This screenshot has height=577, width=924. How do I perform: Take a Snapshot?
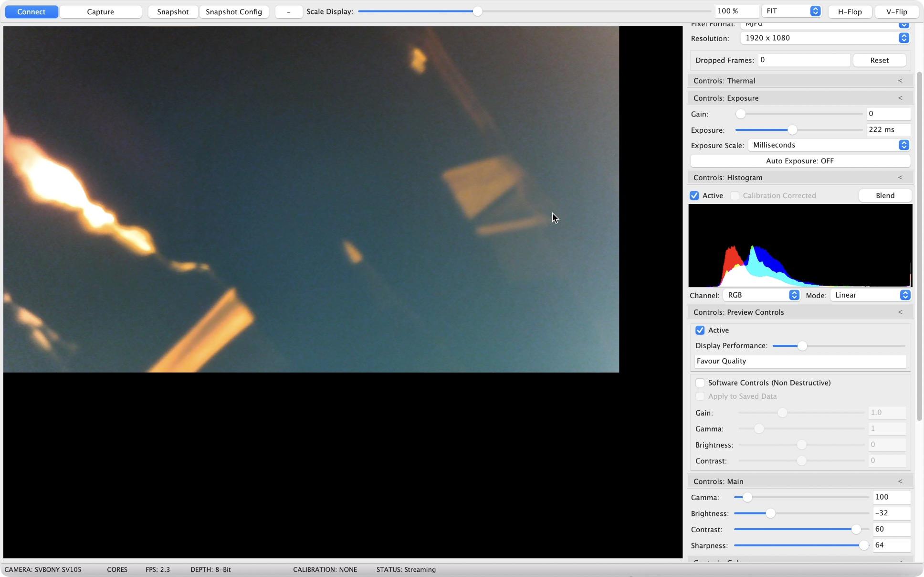click(x=173, y=11)
